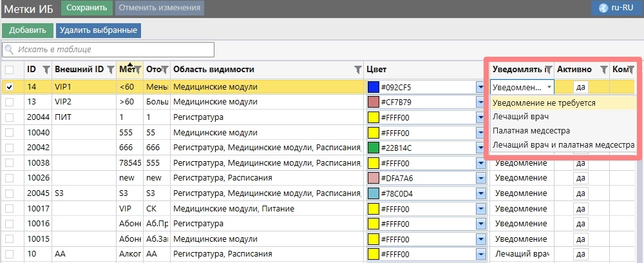The width and height of the screenshot is (644, 263).
Task: Click the filter icon in ID column
Action: [46, 70]
